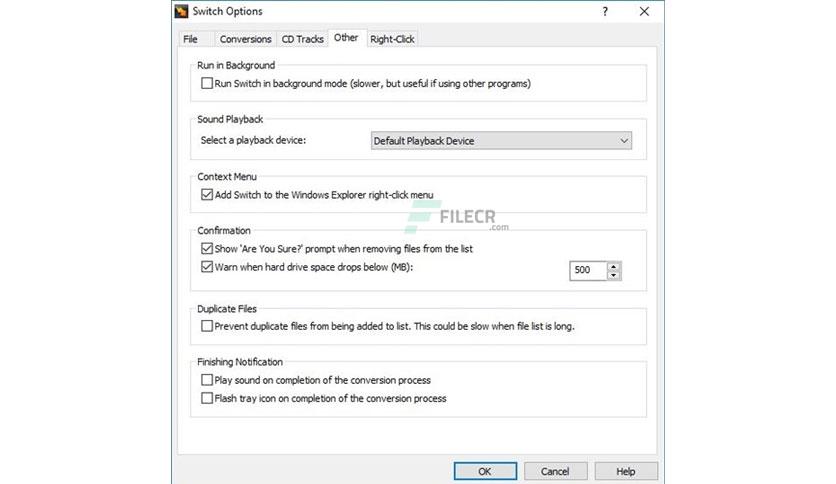This screenshot has width=836, height=484.
Task: Go to the CD Tracks tab
Action: (x=302, y=39)
